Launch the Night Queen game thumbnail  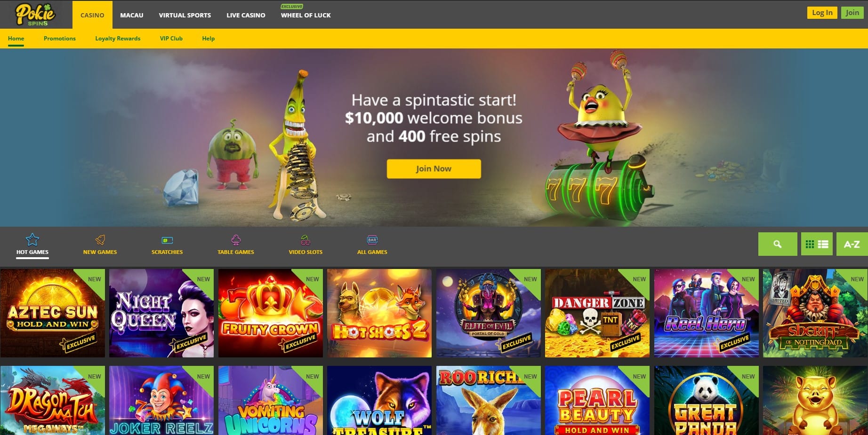pyautogui.click(x=161, y=313)
